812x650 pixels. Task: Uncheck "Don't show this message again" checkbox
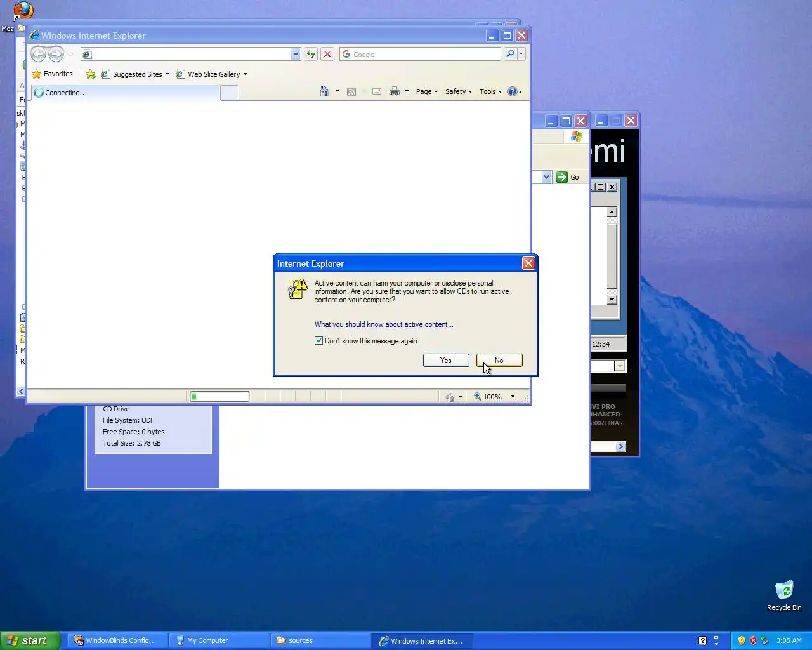click(318, 341)
